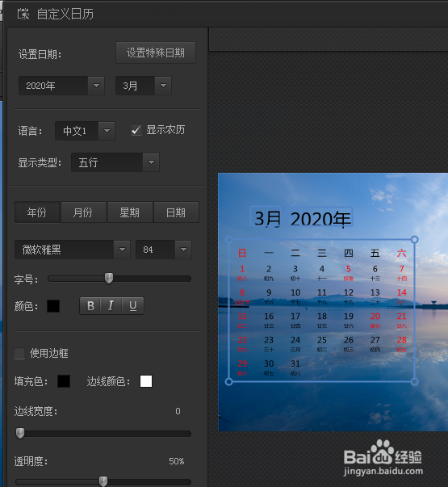Image resolution: width=448 pixels, height=487 pixels.
Task: Click the bottom-left calendar frame handle
Action: tap(228, 382)
